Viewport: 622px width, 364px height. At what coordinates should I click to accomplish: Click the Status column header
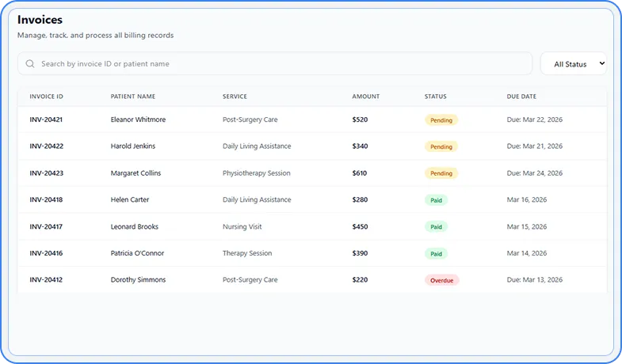[x=435, y=97]
